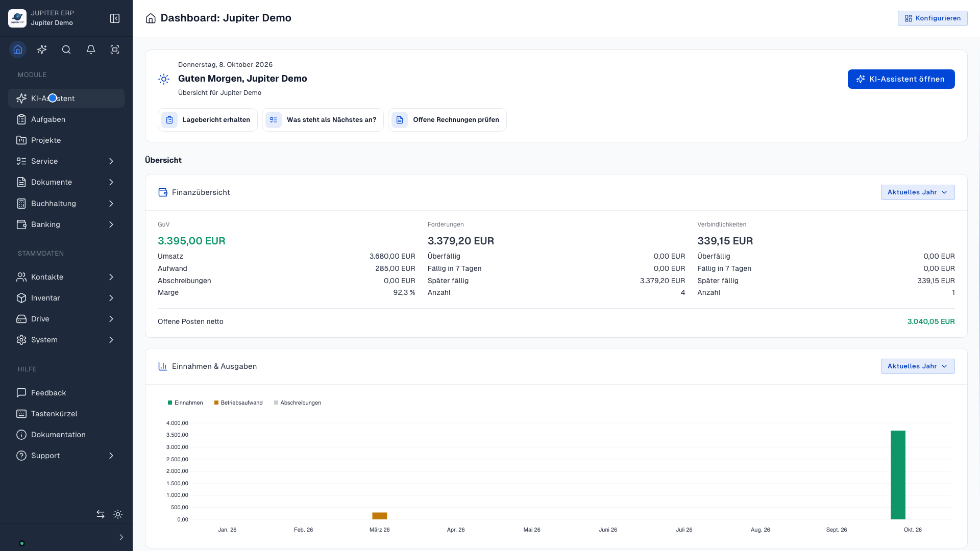Open the sparkle AI icon in sidebar toolbar
Viewport: 980px width, 551px height.
pyautogui.click(x=42, y=49)
